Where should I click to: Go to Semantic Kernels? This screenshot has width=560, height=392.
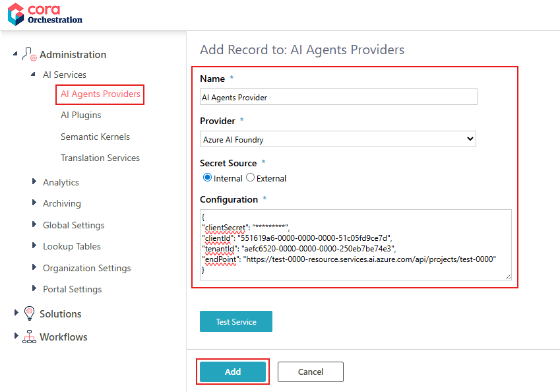[95, 137]
